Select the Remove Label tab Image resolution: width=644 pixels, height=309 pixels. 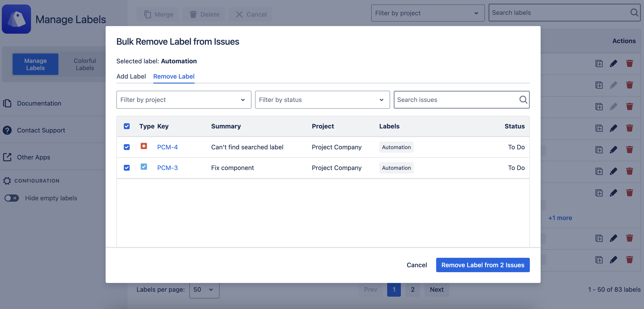pyautogui.click(x=174, y=76)
